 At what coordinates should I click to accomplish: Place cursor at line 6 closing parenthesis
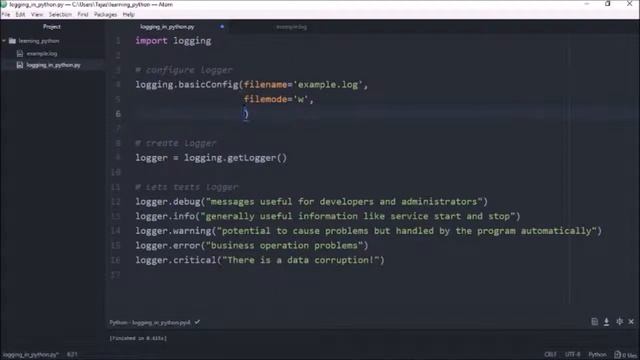246,114
